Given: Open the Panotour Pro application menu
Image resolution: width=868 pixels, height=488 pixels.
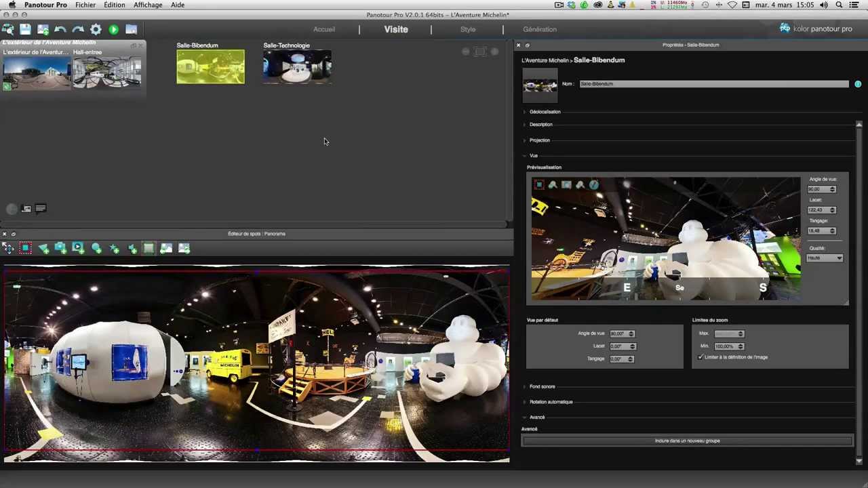Looking at the screenshot, I should click(45, 5).
